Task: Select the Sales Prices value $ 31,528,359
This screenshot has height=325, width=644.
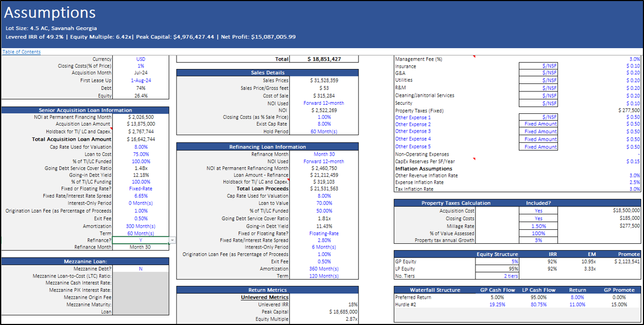Action: pyautogui.click(x=324, y=80)
